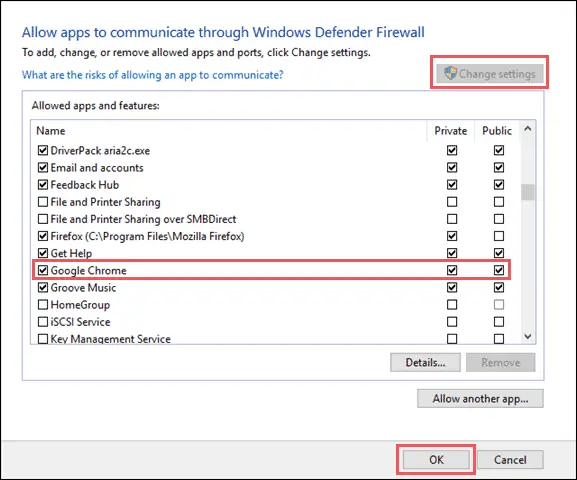Toggle Private checkbox for Google Chrome
The image size is (577, 480).
click(452, 270)
